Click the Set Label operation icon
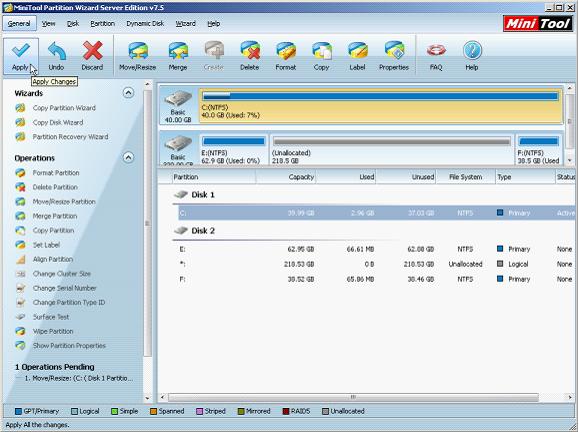Viewport: 579px width, 432px height. point(20,245)
